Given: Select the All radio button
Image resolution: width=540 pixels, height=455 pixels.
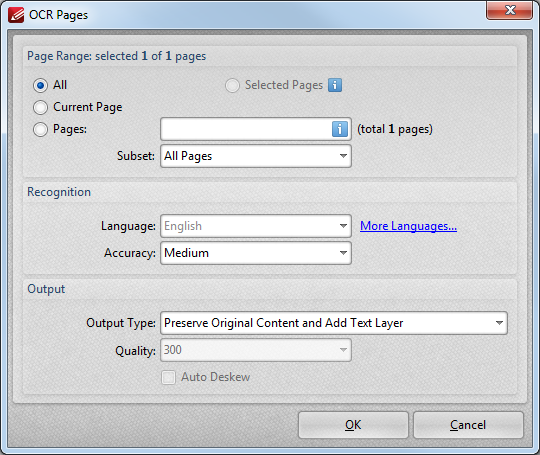Looking at the screenshot, I should (x=40, y=85).
